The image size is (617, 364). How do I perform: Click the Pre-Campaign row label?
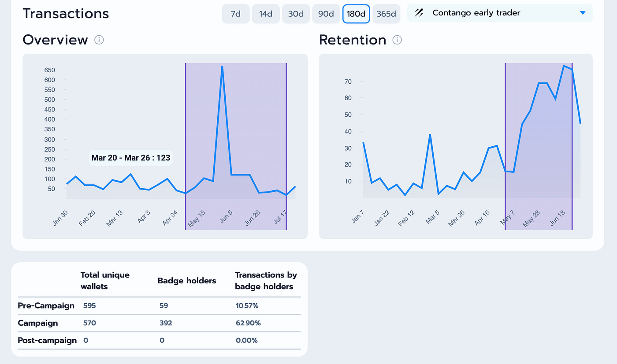pyautogui.click(x=46, y=306)
